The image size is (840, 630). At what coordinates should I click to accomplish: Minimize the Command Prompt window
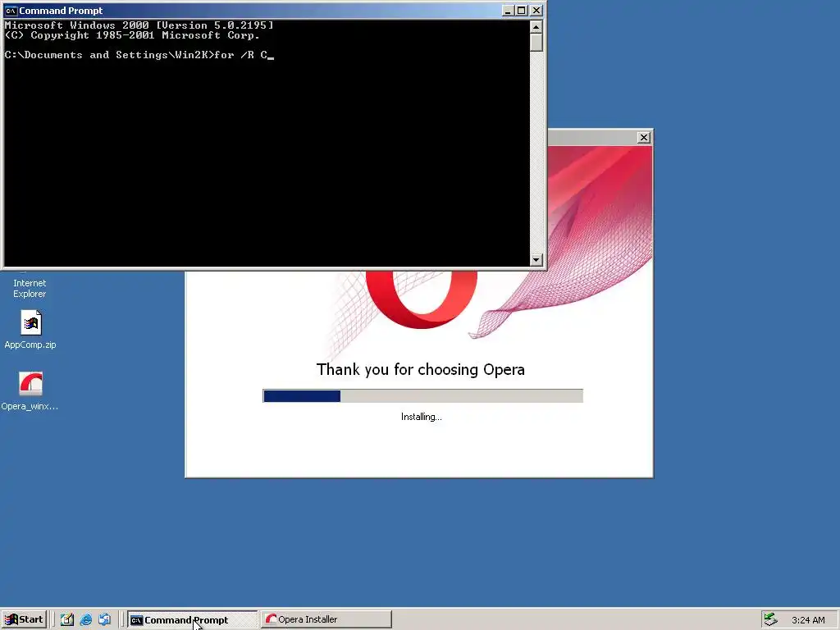click(x=508, y=10)
